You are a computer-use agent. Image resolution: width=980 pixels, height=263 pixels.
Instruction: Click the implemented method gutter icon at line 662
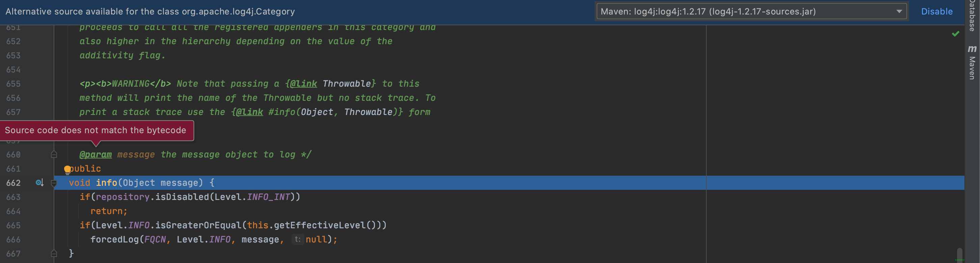click(x=39, y=183)
